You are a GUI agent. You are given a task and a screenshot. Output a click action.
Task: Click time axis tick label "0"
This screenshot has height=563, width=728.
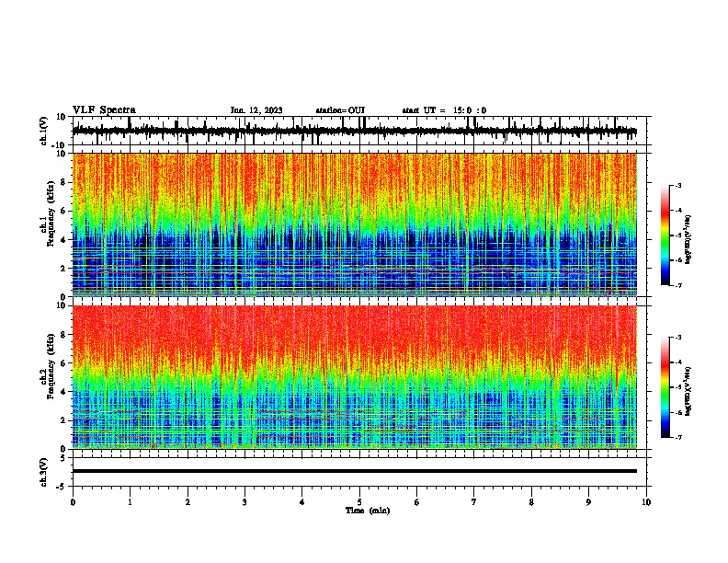73,502
